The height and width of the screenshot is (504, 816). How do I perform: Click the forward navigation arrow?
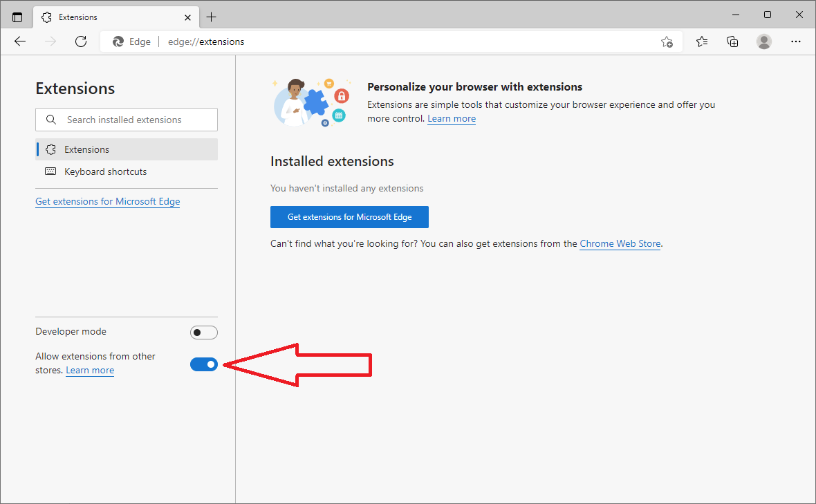point(50,41)
